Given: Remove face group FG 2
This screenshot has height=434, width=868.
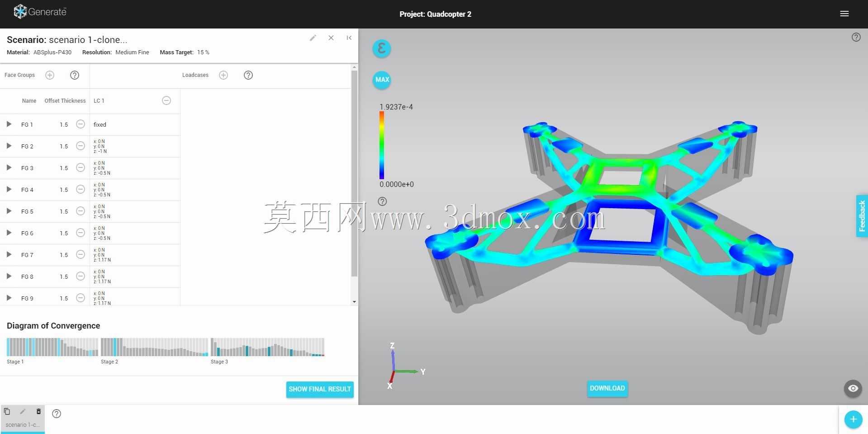Looking at the screenshot, I should click(x=81, y=146).
